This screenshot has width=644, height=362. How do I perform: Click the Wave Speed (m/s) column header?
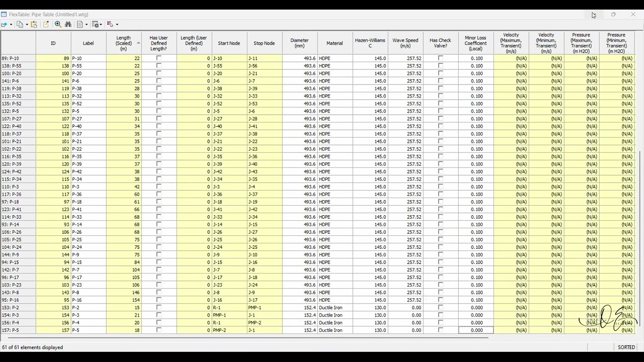click(406, 43)
